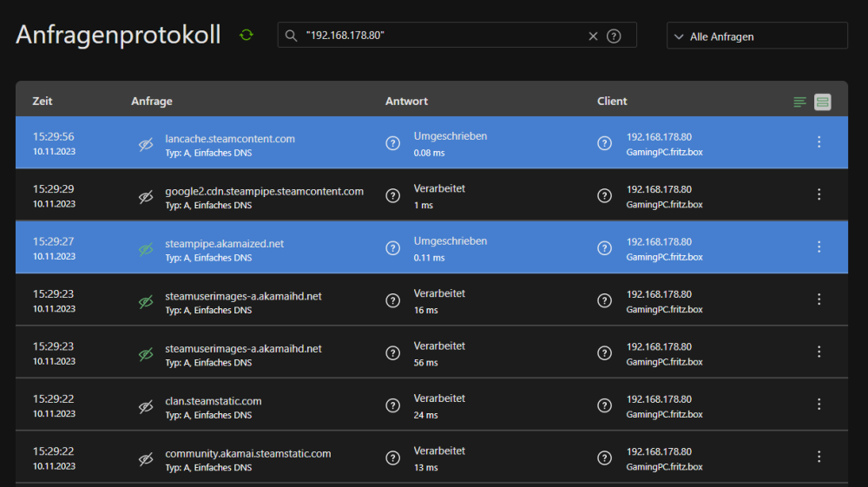This screenshot has height=487, width=868.
Task: Toggle green eye icon for steampipe.akamaized.net
Action: [146, 250]
